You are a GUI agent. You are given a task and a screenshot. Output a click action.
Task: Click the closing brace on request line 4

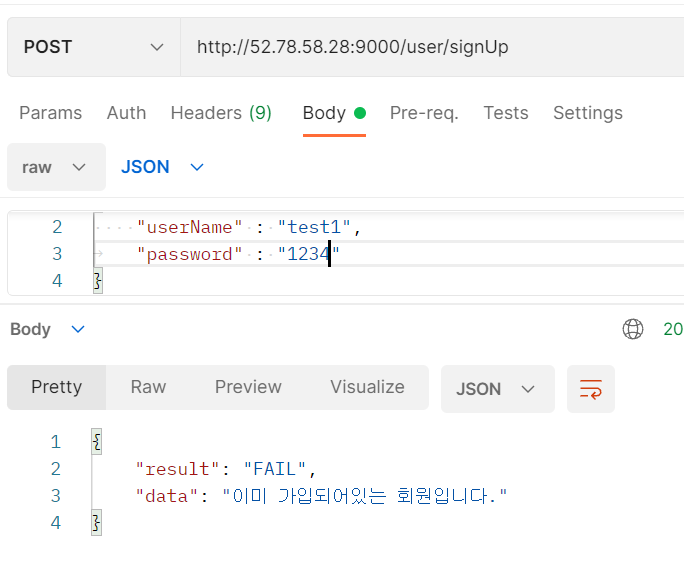(98, 281)
